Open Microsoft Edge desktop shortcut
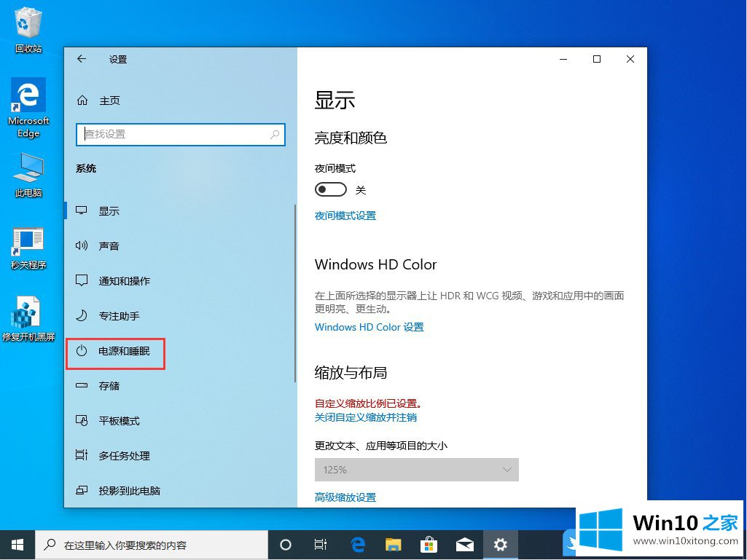 click(28, 109)
